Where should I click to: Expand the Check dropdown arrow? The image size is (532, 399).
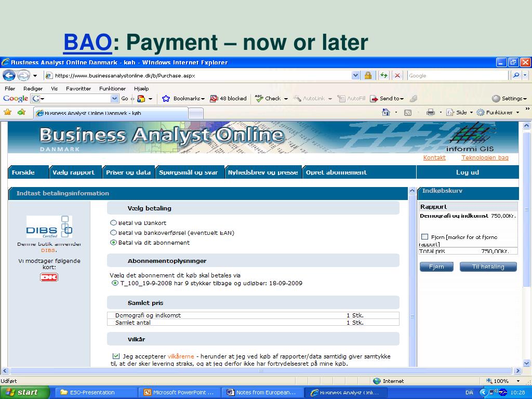point(286,99)
